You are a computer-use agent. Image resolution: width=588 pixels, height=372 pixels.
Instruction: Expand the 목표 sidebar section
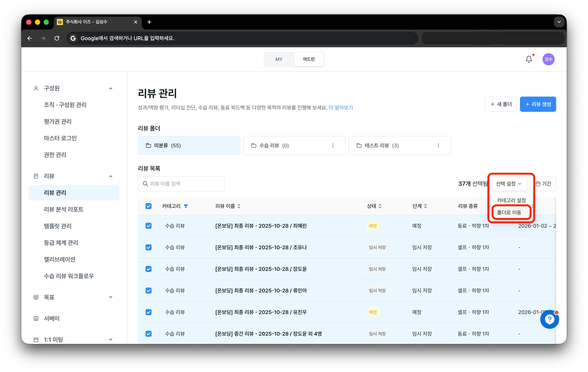(111, 297)
